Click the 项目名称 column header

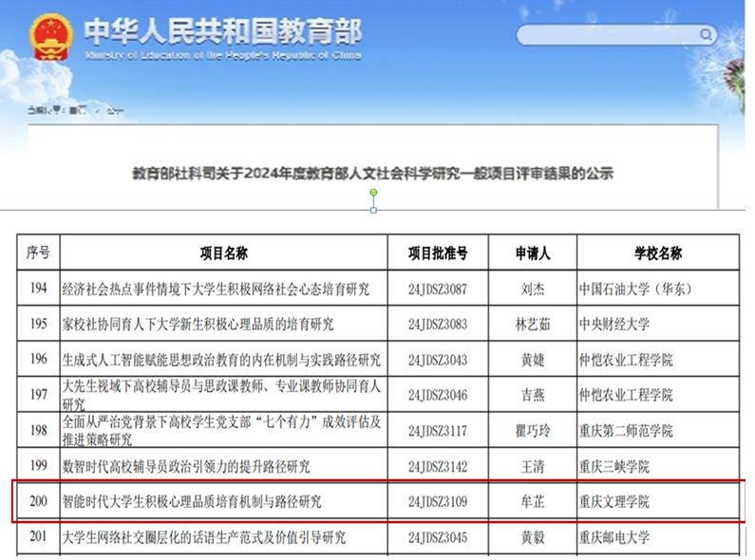click(x=223, y=253)
